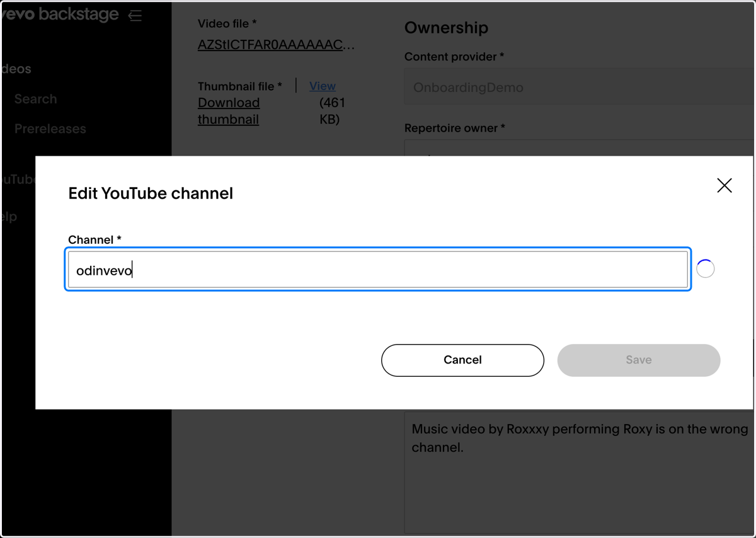
Task: Click the Ownership heading
Action: (446, 28)
